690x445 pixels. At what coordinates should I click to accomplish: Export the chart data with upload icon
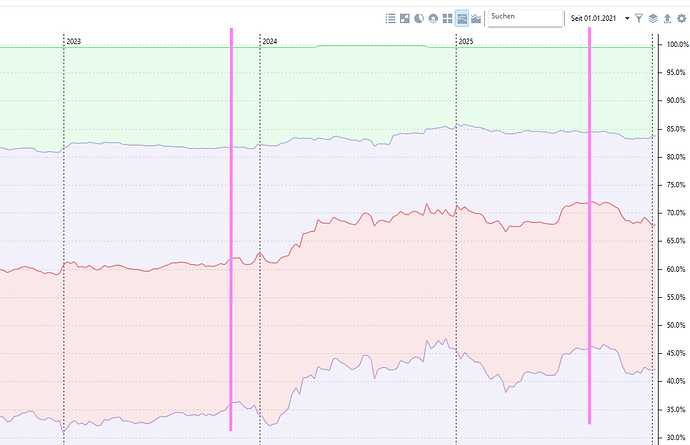(667, 18)
